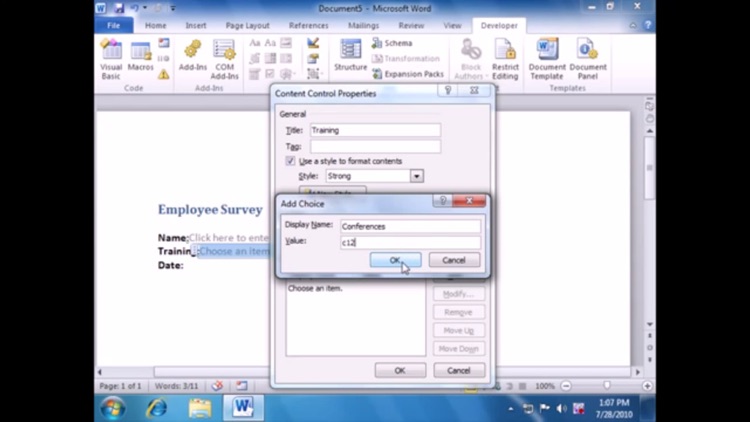The width and height of the screenshot is (750, 422).
Task: Open COM Add-Ins
Action: click(224, 59)
